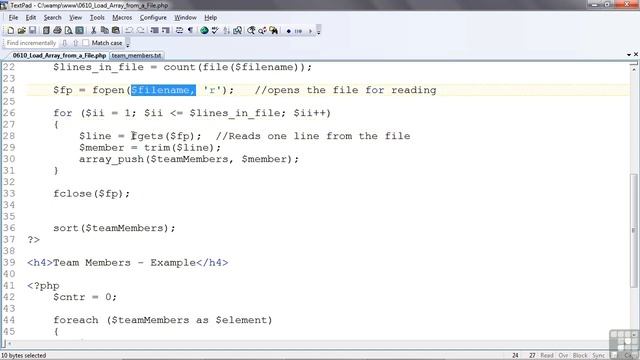Click line number 26 in gutter
Image resolution: width=640 pixels, height=360 pixels.
(x=9, y=113)
